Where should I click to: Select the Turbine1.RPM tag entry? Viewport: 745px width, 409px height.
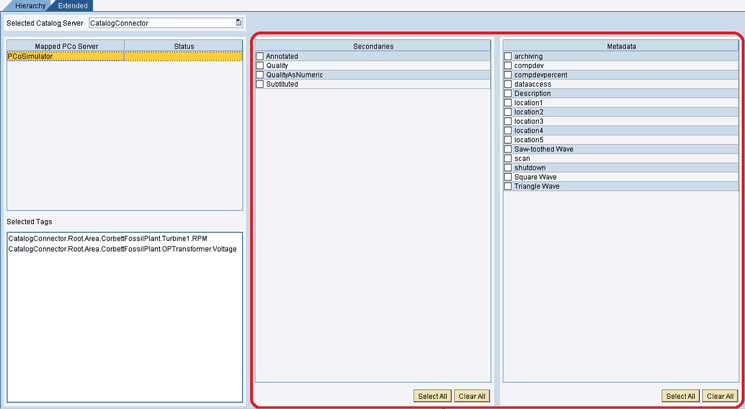tap(108, 239)
